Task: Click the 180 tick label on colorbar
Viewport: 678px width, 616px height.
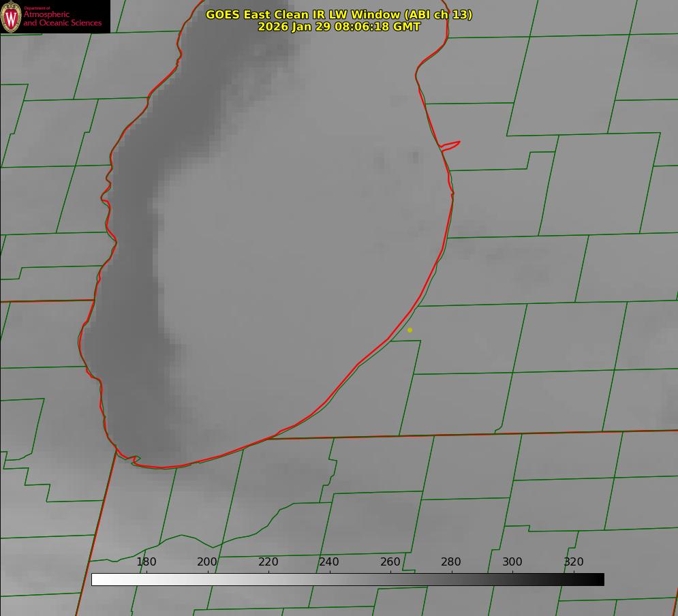Action: 147,562
